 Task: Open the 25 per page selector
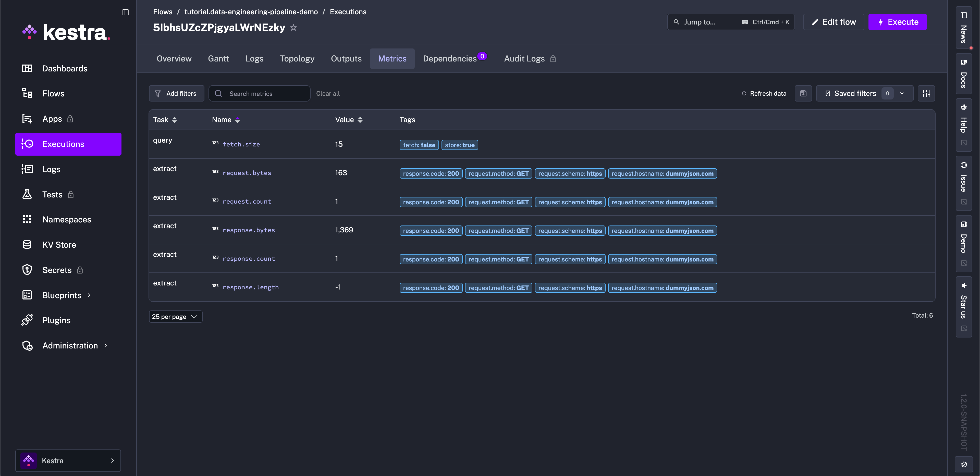pos(175,316)
